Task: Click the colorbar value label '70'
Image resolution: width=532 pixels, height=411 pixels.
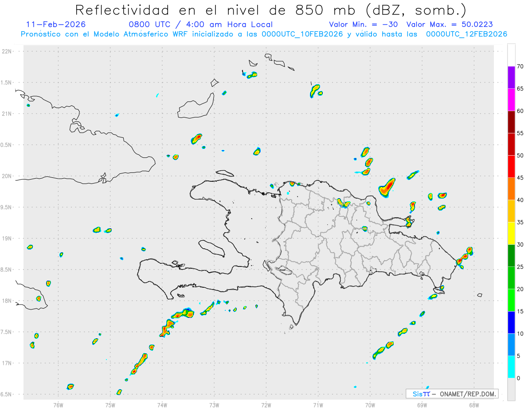Action: tap(520, 67)
